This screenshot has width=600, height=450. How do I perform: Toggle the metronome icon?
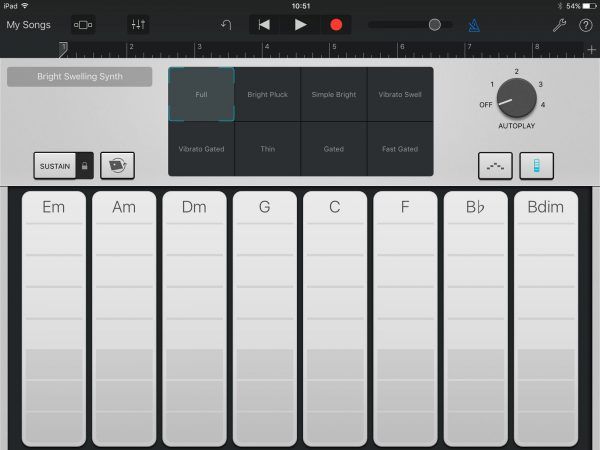[474, 25]
